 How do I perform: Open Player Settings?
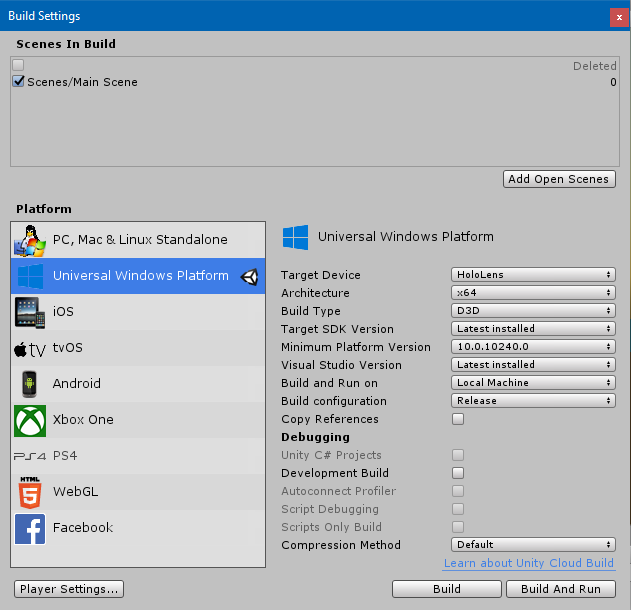[69, 589]
